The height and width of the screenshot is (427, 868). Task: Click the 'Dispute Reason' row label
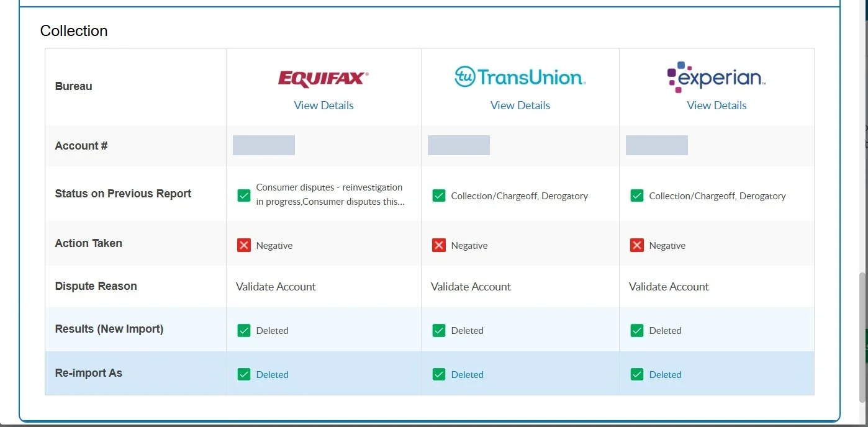point(96,286)
